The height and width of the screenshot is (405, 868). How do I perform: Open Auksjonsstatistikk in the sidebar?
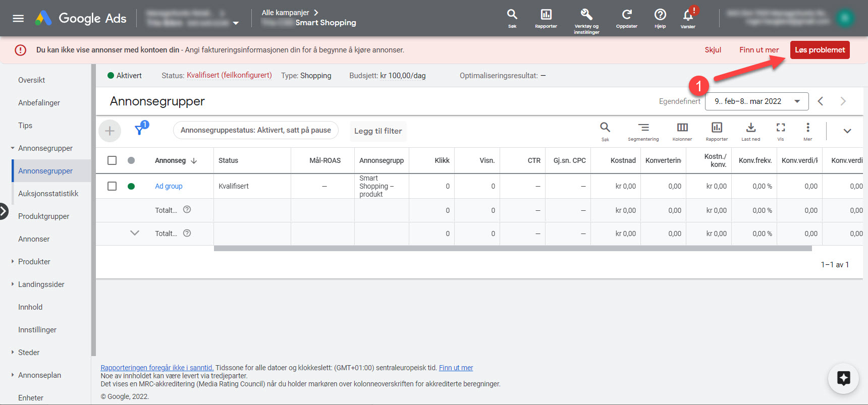click(x=48, y=194)
